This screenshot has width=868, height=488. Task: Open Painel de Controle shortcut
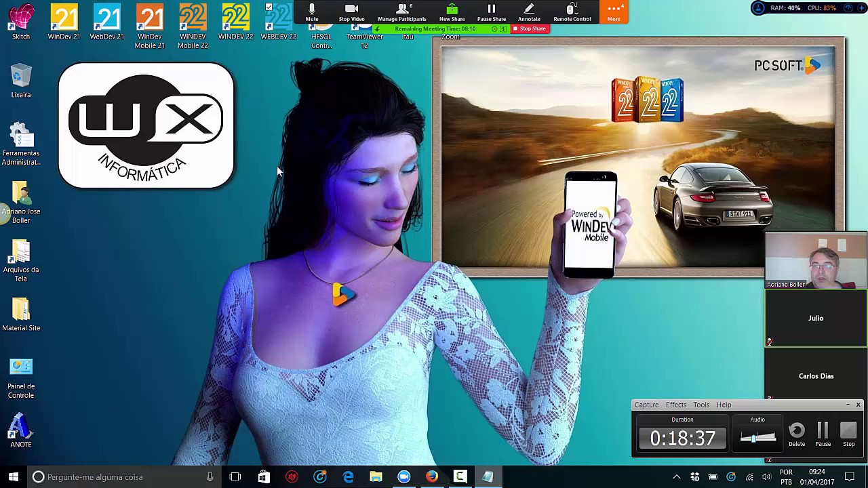21,378
